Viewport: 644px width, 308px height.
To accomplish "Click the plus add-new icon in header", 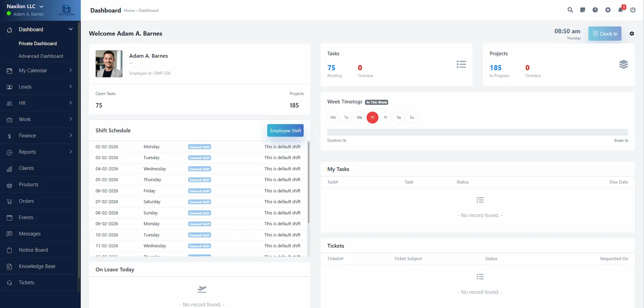I will click(608, 10).
